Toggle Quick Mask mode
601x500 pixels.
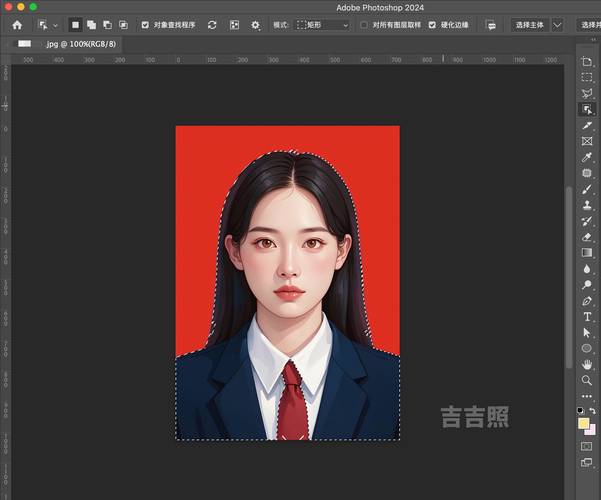586,446
